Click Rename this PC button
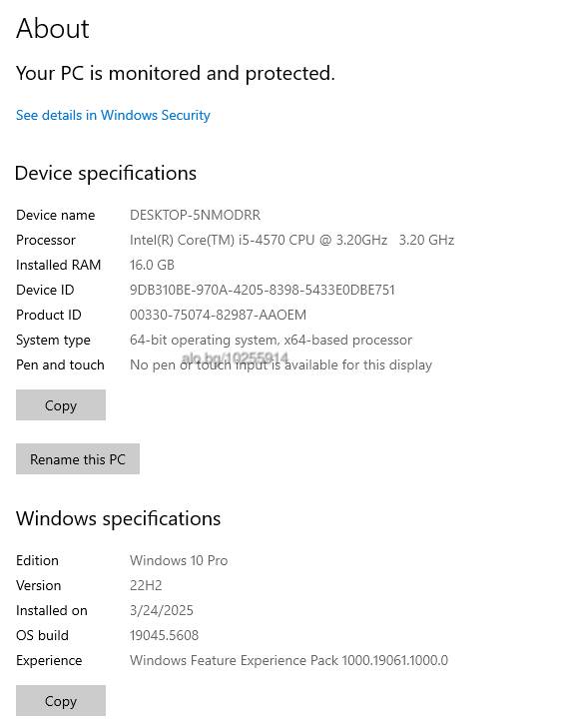This screenshot has height=728, width=561. (x=78, y=458)
